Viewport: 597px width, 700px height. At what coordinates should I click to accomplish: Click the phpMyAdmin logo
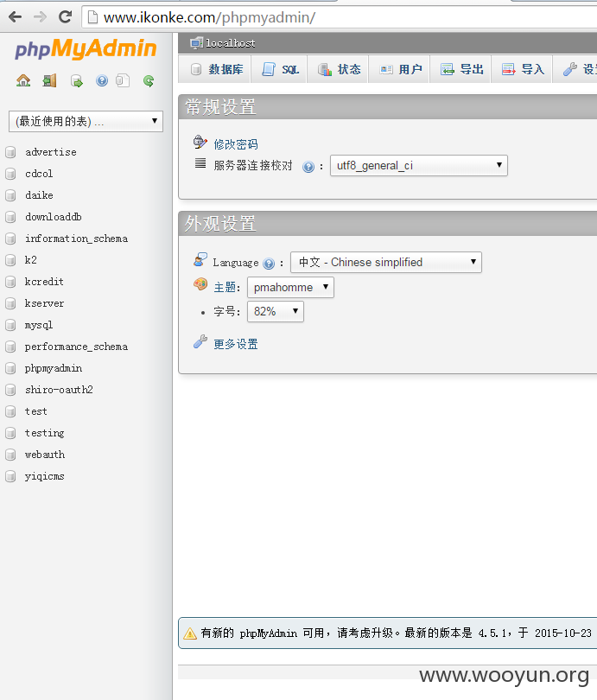(x=86, y=48)
